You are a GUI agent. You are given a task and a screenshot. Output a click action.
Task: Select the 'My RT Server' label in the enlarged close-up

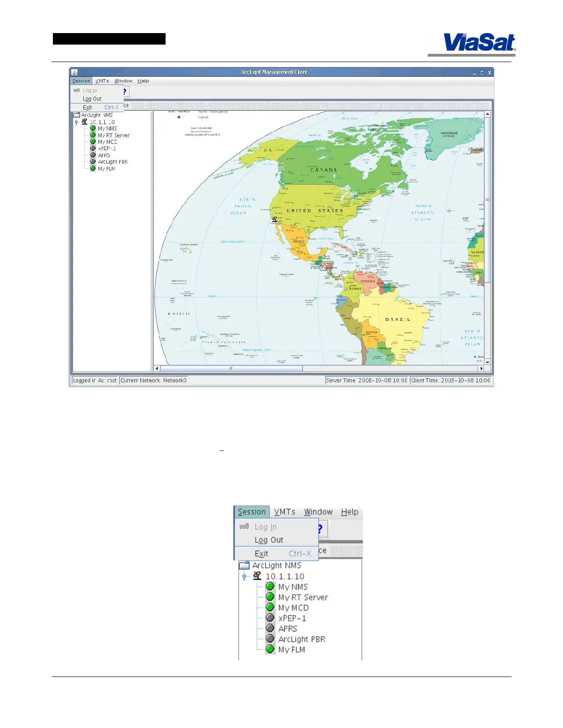[x=303, y=597]
